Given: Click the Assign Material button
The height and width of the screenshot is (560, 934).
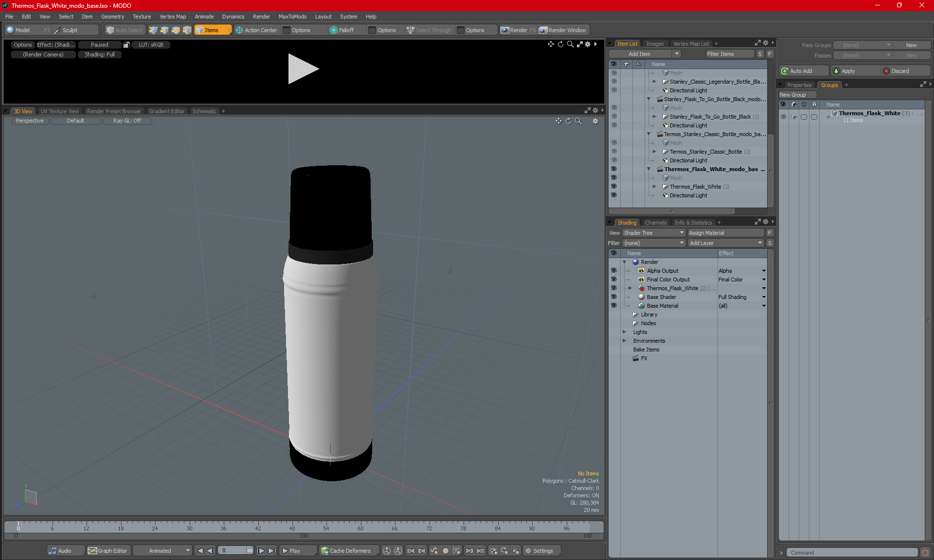Looking at the screenshot, I should (x=725, y=233).
